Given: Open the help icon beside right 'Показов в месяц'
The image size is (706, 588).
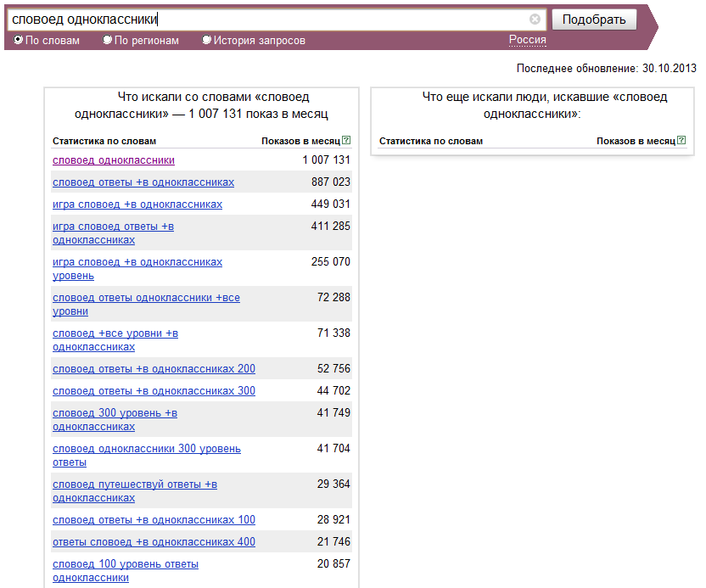Looking at the screenshot, I should pyautogui.click(x=681, y=140).
